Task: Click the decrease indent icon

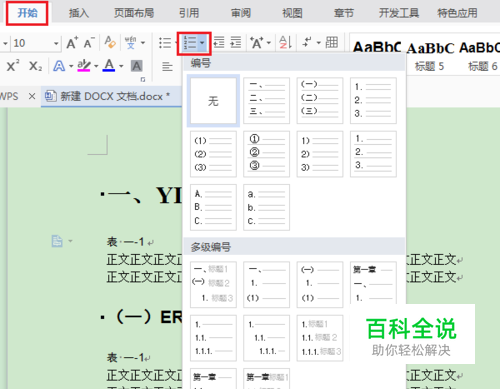Action: click(x=219, y=43)
